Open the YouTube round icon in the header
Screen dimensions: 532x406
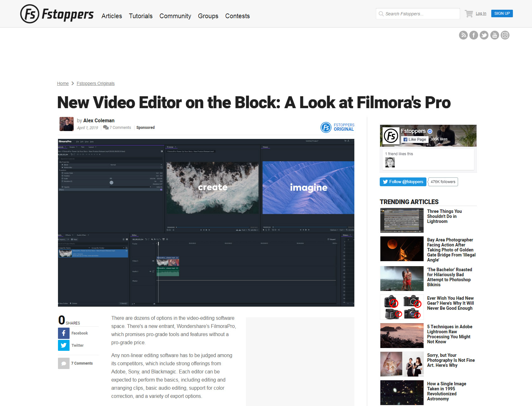(x=494, y=35)
